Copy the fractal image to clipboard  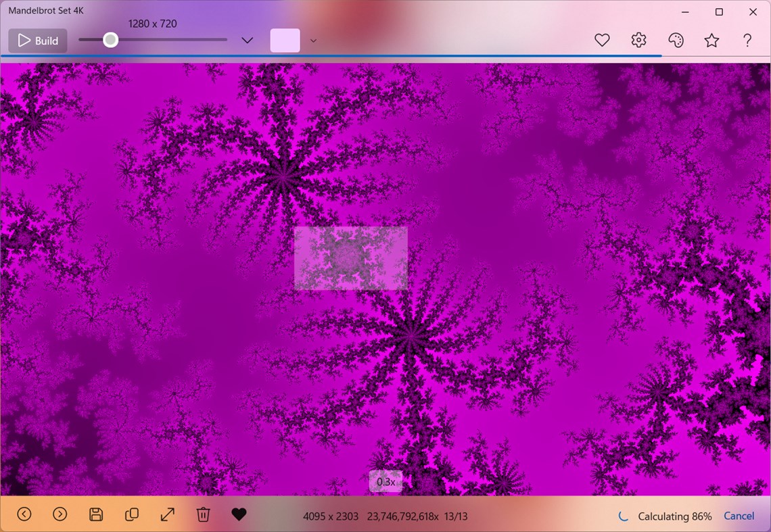131,514
